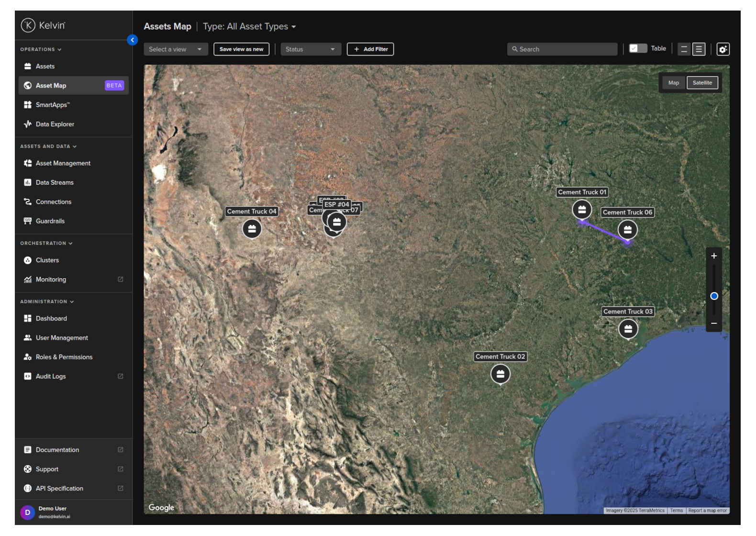Click the Cement Truck 02 map marker
Viewport: 756px width, 536px height.
[x=500, y=374]
